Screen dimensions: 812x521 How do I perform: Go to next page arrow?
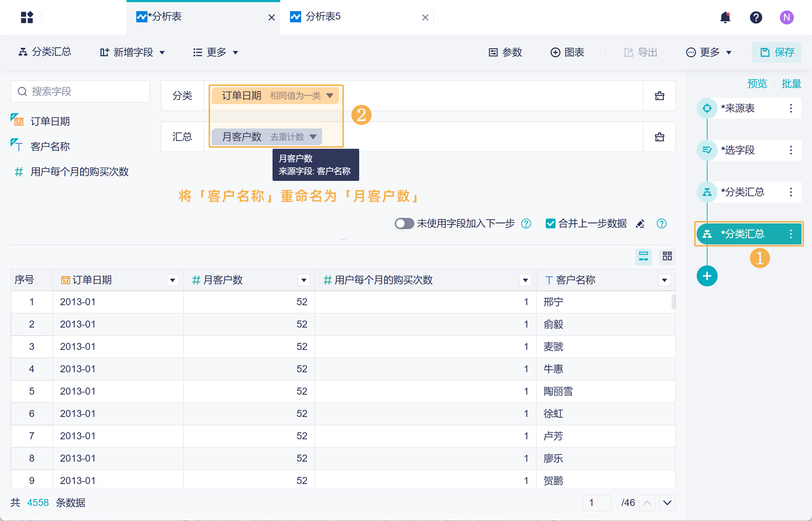667,503
